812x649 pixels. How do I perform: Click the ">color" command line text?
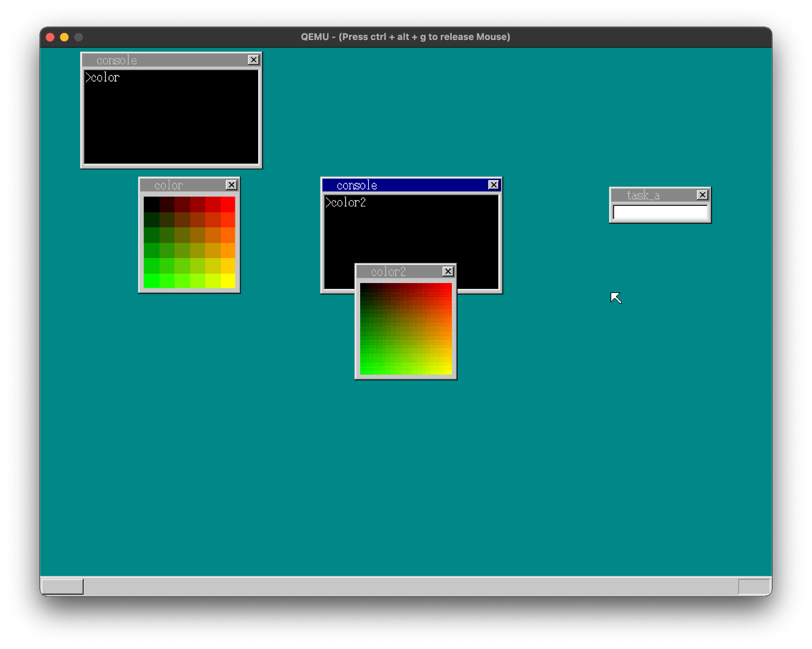(x=103, y=78)
